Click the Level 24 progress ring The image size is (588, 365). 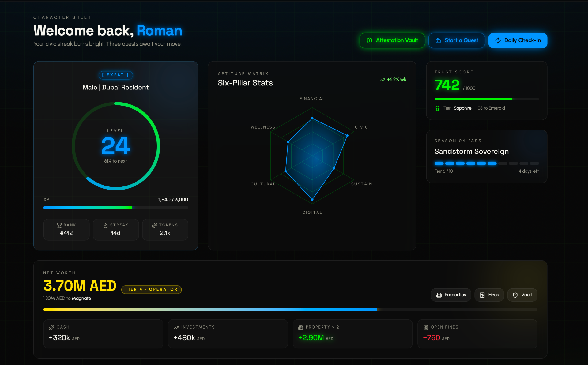coord(116,146)
